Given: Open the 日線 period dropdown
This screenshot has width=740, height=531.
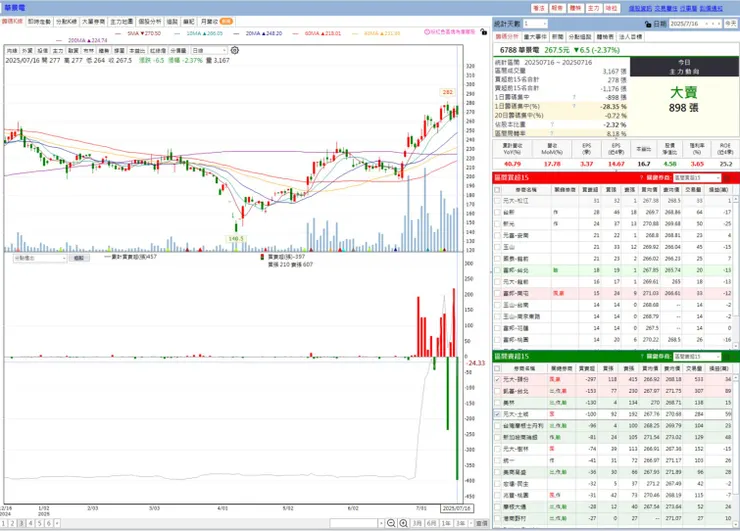Looking at the screenshot, I should pyautogui.click(x=209, y=51).
